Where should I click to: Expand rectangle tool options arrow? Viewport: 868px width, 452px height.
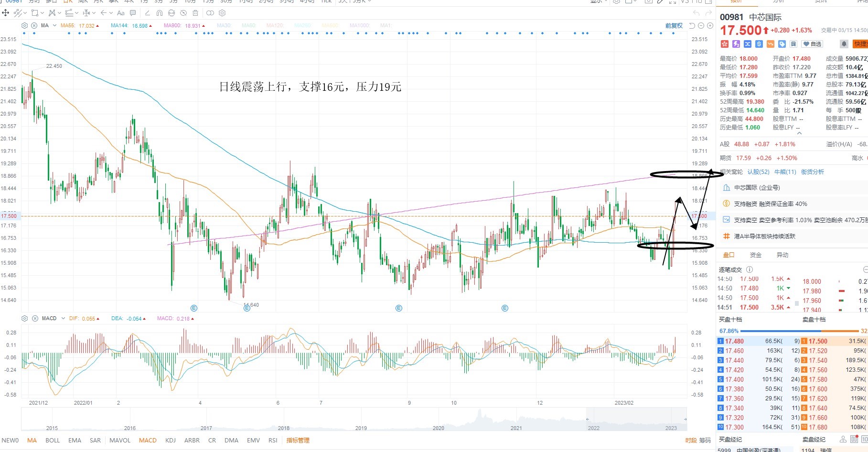(x=42, y=13)
